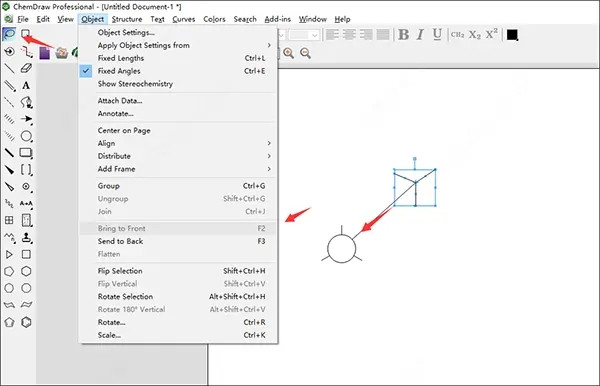Select the Table tool

point(9,220)
